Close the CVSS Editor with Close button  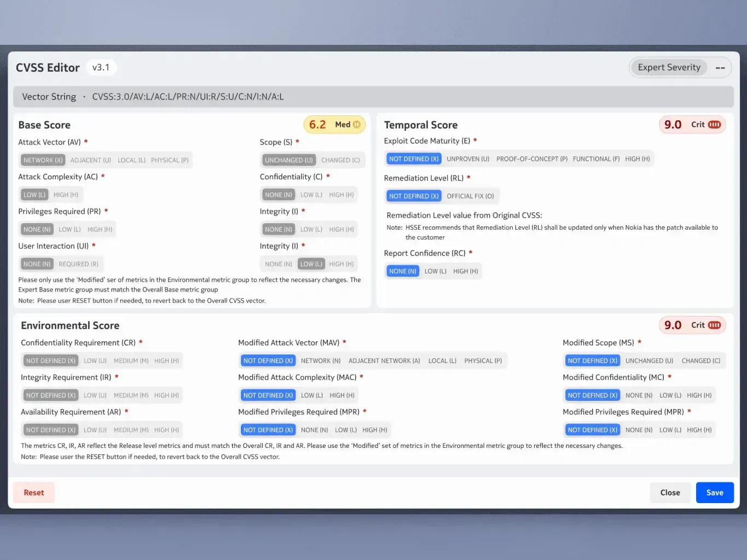click(x=670, y=493)
